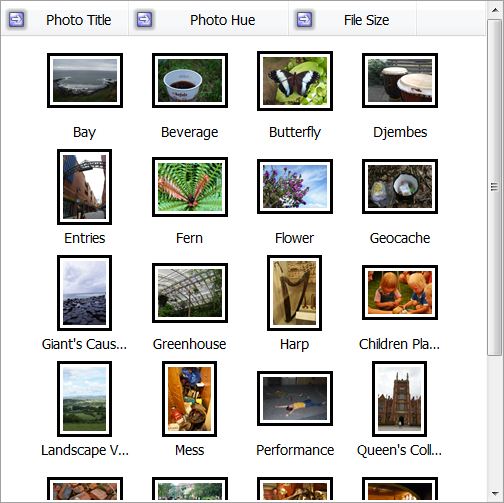Viewport: 504px width, 503px height.
Task: Open the Greenhouse photo thumbnail
Action: (x=190, y=293)
